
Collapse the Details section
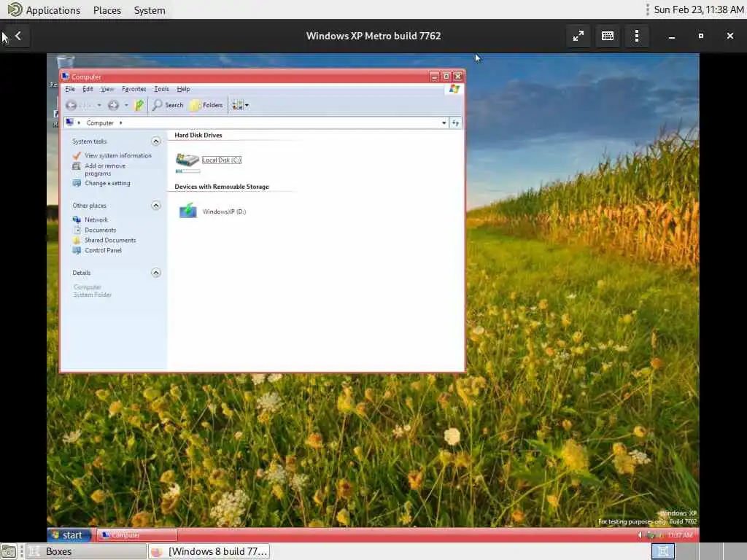(x=156, y=273)
